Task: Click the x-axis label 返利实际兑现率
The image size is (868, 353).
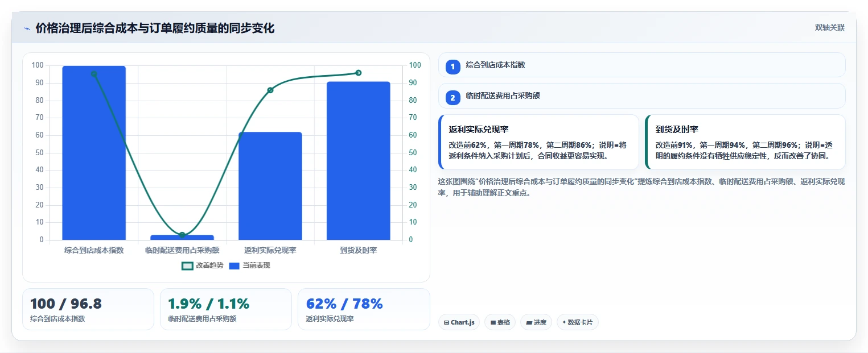Action: point(270,250)
